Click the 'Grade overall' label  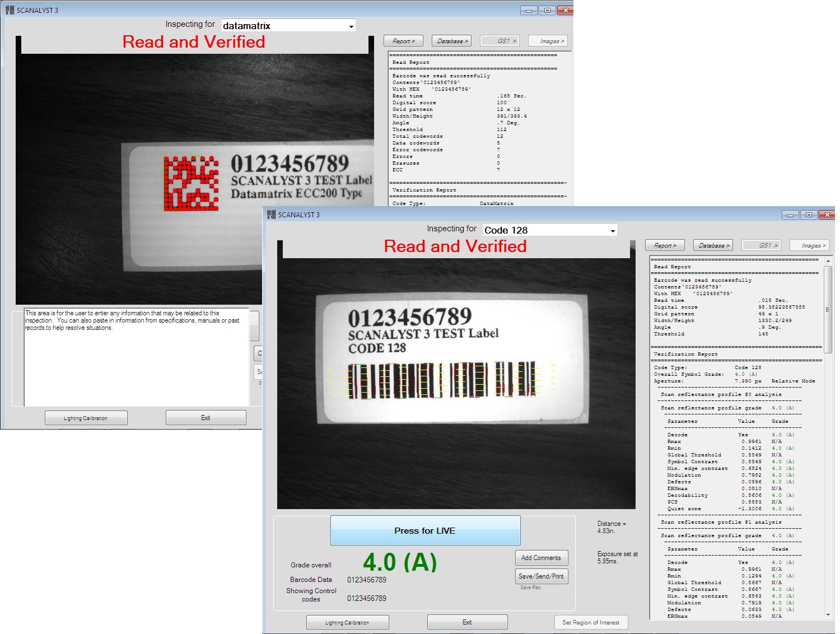tap(311, 565)
